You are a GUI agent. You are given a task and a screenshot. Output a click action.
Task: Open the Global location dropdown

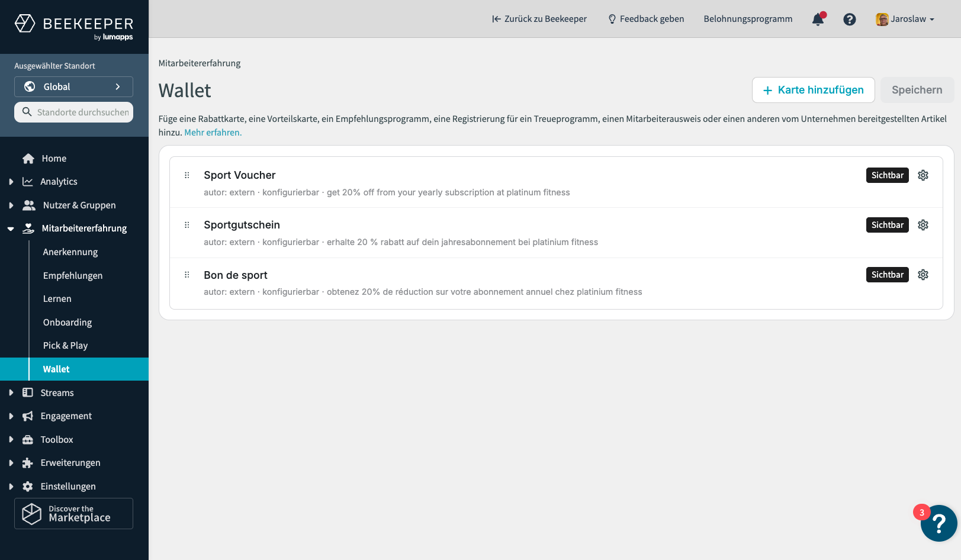[73, 86]
